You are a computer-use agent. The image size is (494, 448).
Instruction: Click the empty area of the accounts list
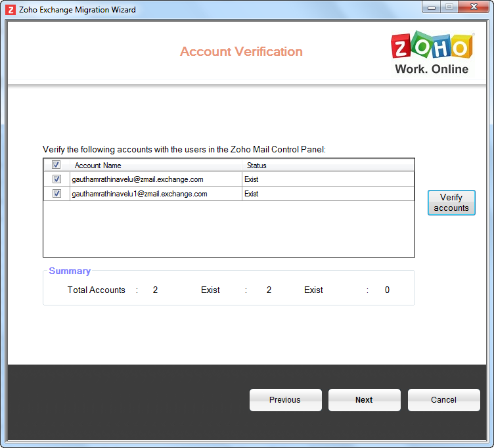(x=229, y=229)
